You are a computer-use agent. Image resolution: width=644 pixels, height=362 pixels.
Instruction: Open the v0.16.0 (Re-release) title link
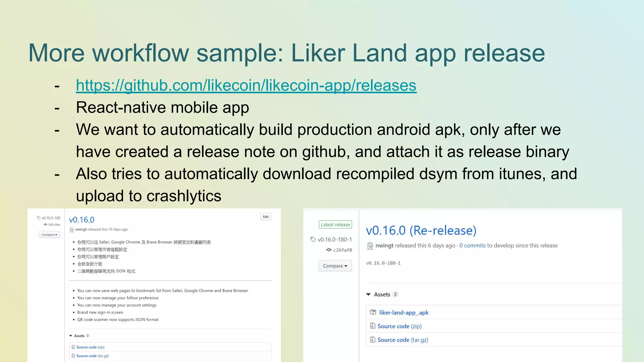click(421, 231)
